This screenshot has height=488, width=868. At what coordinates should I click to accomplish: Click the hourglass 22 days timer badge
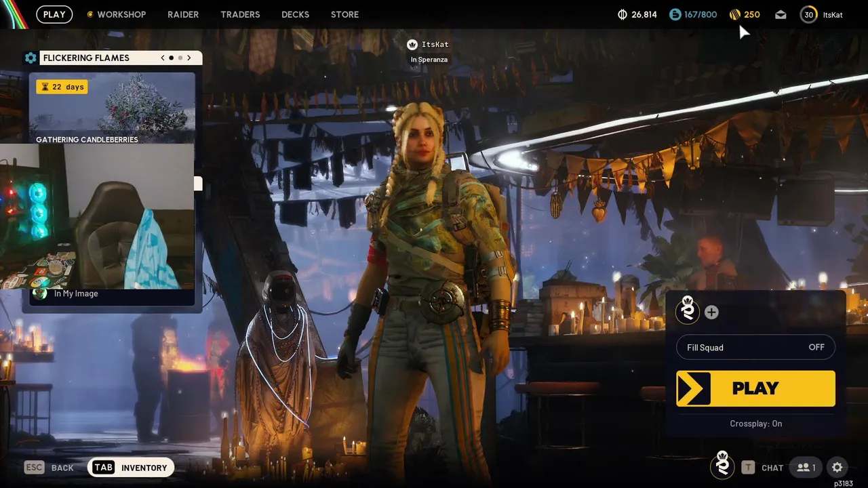coord(62,87)
